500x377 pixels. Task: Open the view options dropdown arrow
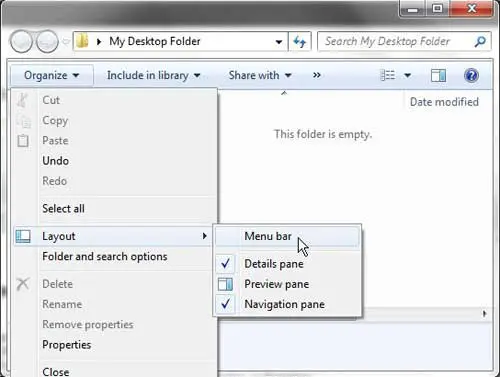click(407, 75)
